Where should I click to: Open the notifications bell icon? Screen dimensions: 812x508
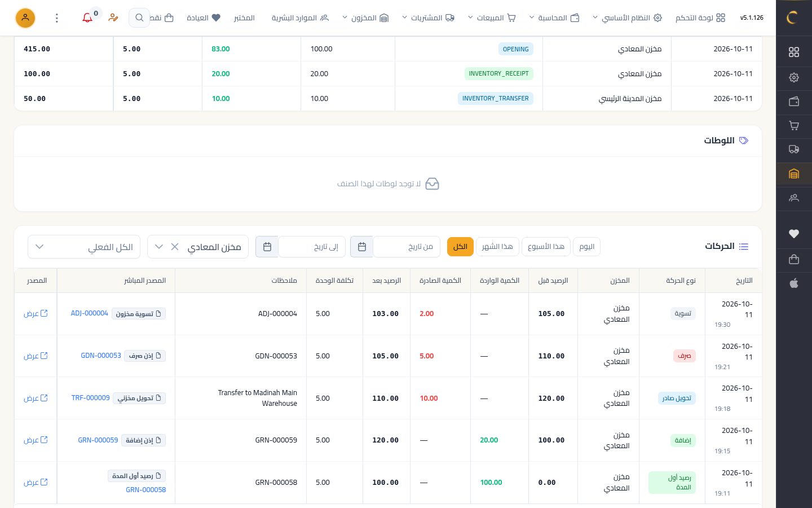pyautogui.click(x=87, y=18)
